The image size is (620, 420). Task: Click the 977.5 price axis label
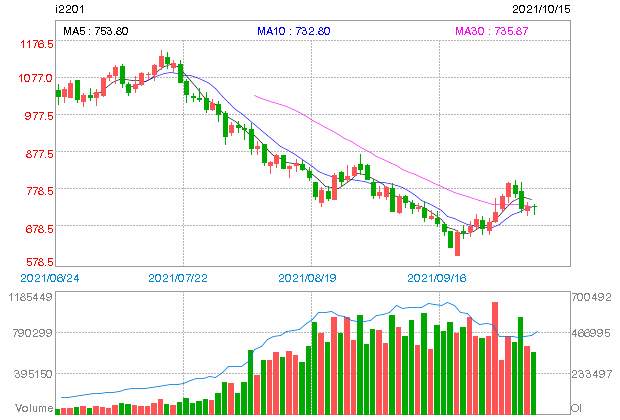[39, 116]
